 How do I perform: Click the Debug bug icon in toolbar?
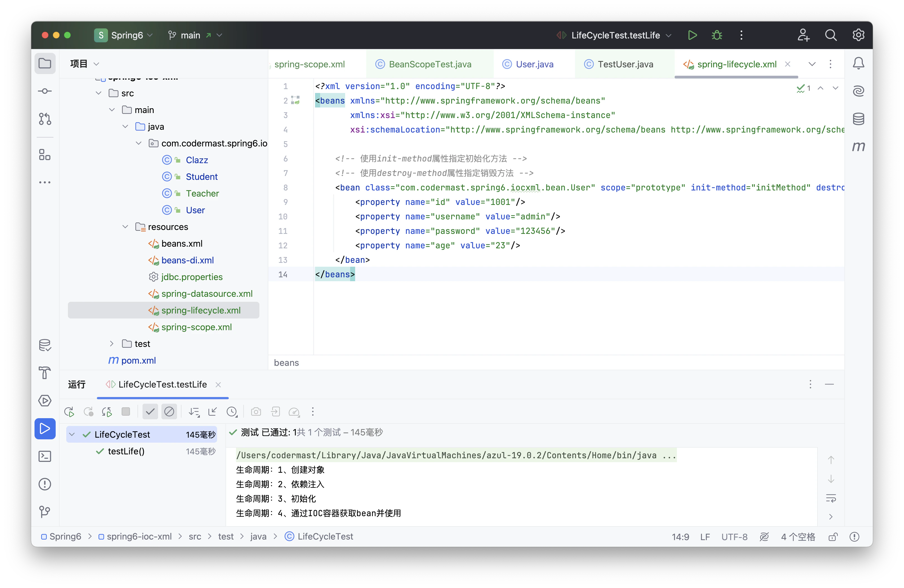pos(717,35)
